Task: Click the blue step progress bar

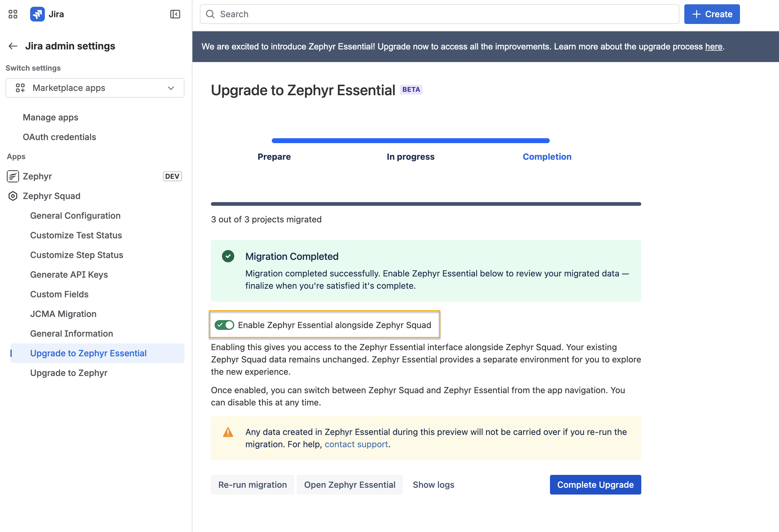Action: pos(411,141)
